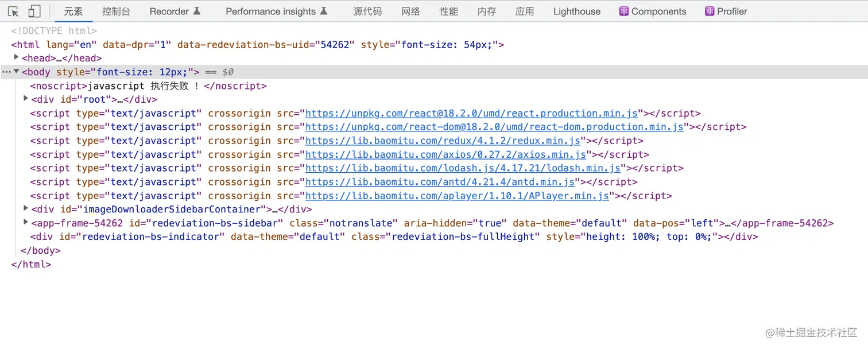Viewport: 868px width, 349px height.
Task: Select the closing </html> tag
Action: 31,265
